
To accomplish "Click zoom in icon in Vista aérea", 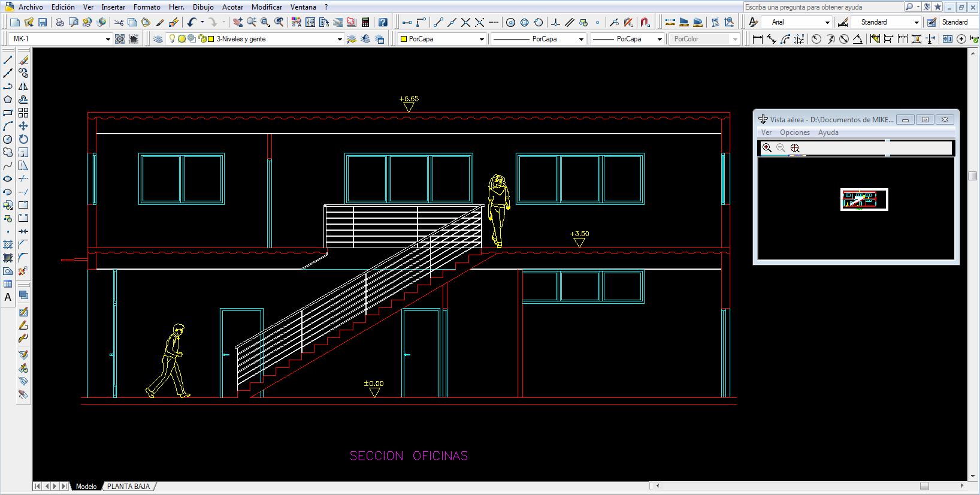I will point(767,148).
